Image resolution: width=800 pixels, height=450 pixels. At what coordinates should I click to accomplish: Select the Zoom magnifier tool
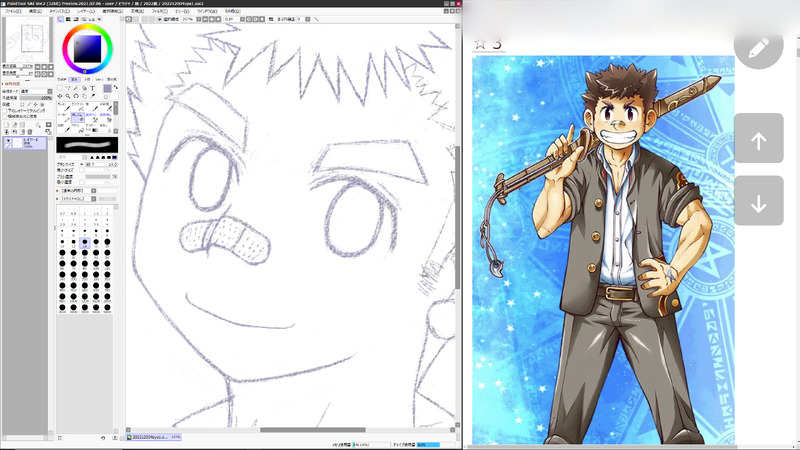[68, 96]
